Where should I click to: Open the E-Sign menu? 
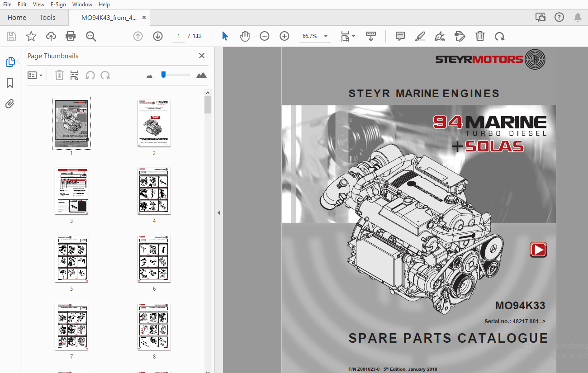(x=58, y=5)
